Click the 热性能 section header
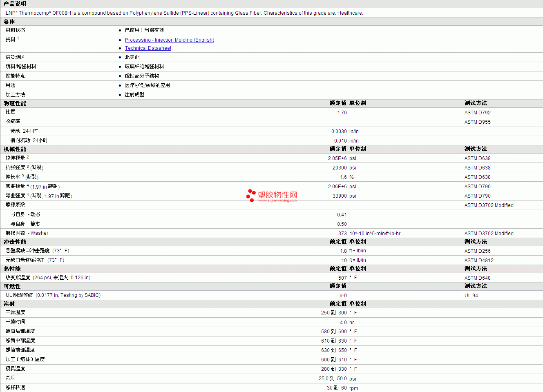 (x=12, y=269)
